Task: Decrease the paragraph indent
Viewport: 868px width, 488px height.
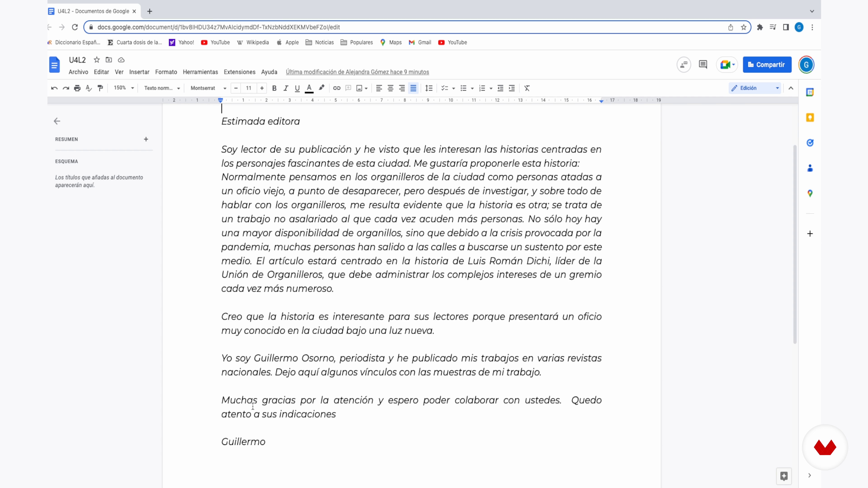Action: click(500, 88)
